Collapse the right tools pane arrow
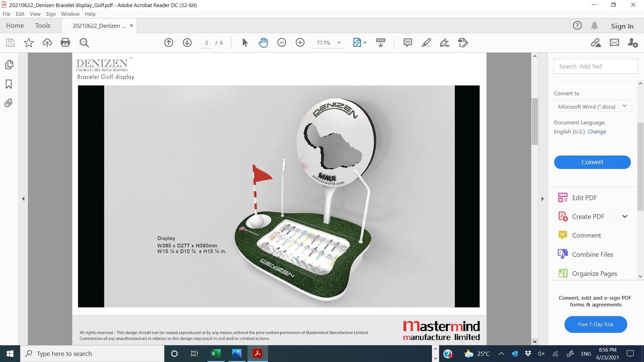644x362 pixels. point(542,199)
